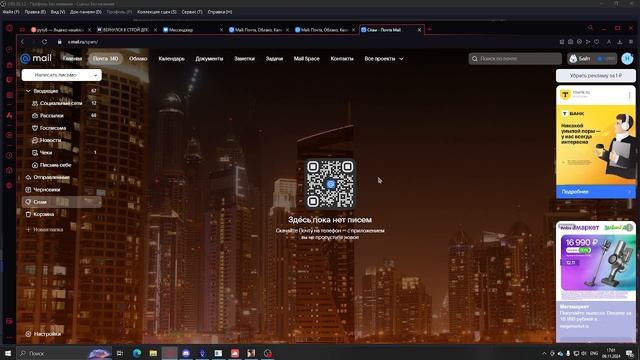Open the Док-панели menu in OBS
Image resolution: width=640 pixels, height=360 pixels.
coord(85,12)
